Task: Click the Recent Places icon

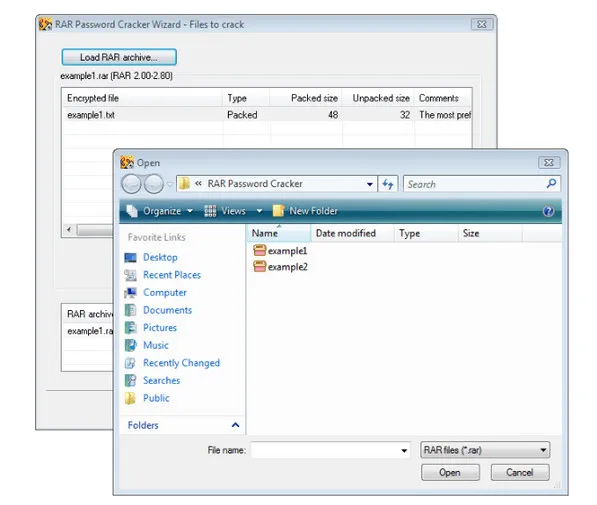Action: click(x=130, y=275)
